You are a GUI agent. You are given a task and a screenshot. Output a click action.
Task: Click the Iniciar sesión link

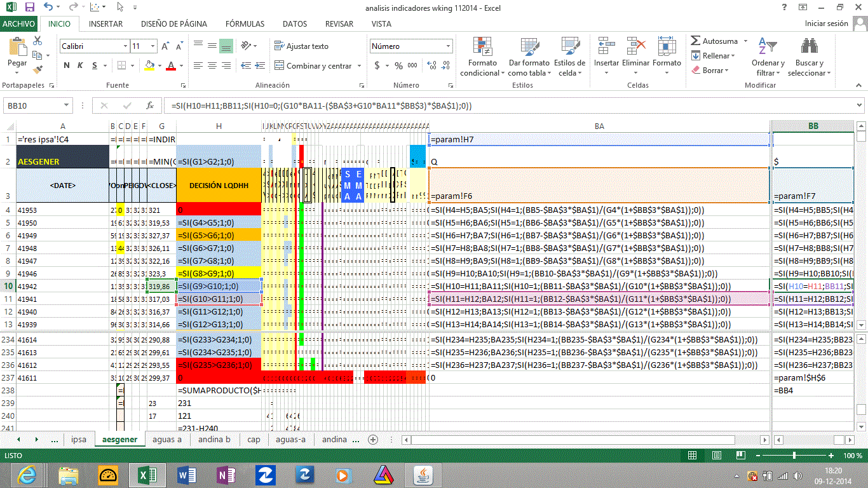(826, 24)
